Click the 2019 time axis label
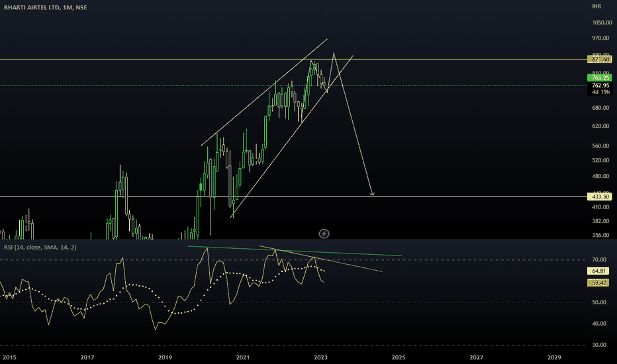617x364 pixels. (165, 357)
